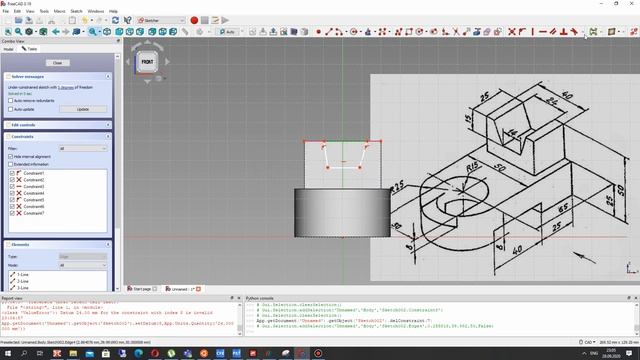This screenshot has width=640, height=360.
Task: Set the isometric view icon
Action: coord(107,31)
